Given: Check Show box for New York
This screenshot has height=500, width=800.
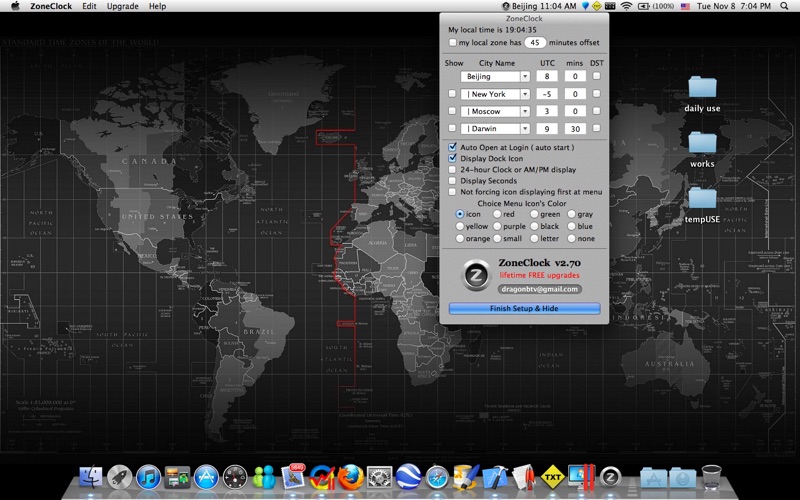Looking at the screenshot, I should point(452,94).
